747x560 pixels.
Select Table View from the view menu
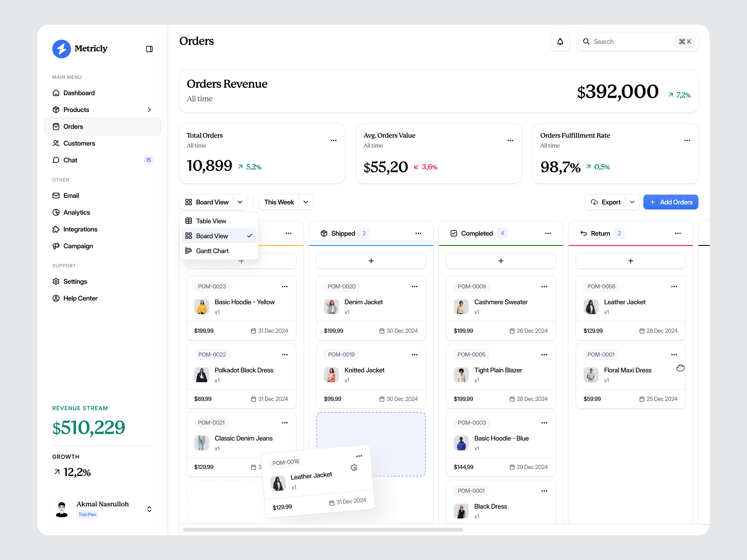210,220
